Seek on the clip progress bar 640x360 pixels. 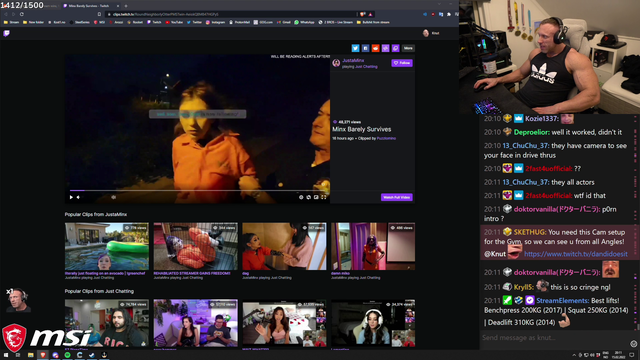coord(198,190)
